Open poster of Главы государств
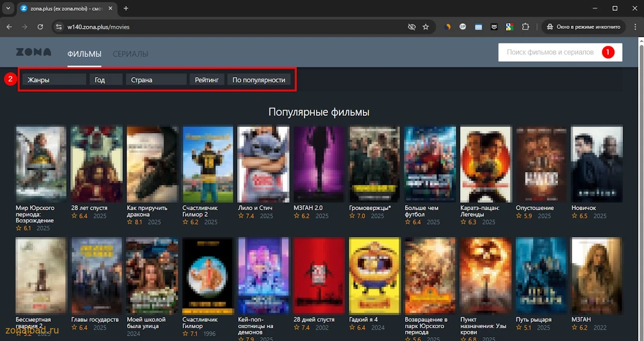This screenshot has width=644, height=341. [x=97, y=276]
